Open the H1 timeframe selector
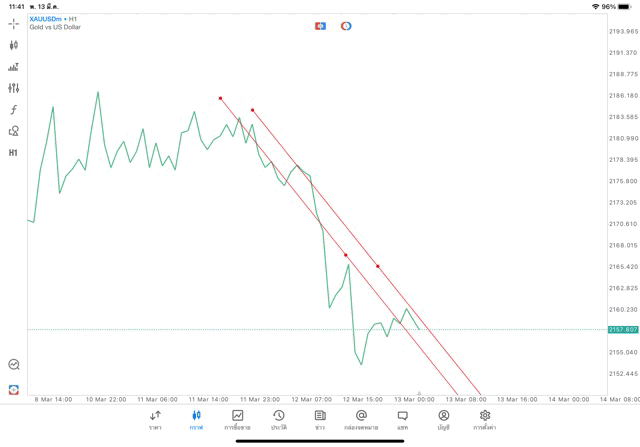640x447 pixels. [x=13, y=153]
